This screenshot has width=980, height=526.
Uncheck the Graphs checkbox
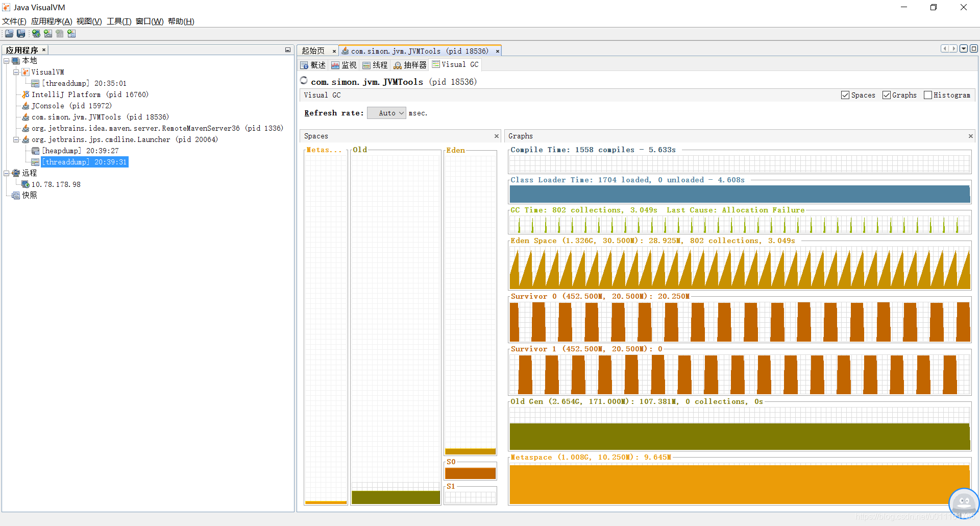pyautogui.click(x=887, y=95)
